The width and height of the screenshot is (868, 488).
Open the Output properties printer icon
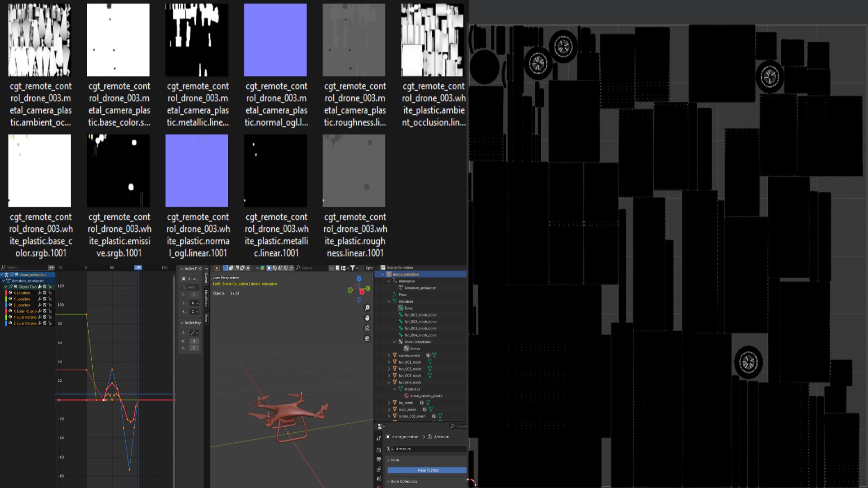tap(379, 460)
